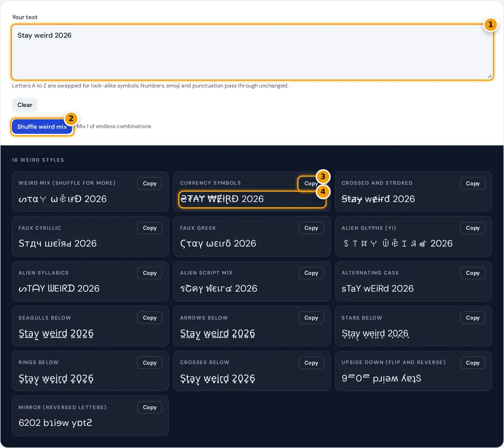Copy the Faux Cyrillic style
Viewport: 504px width, 448px height.
point(150,228)
